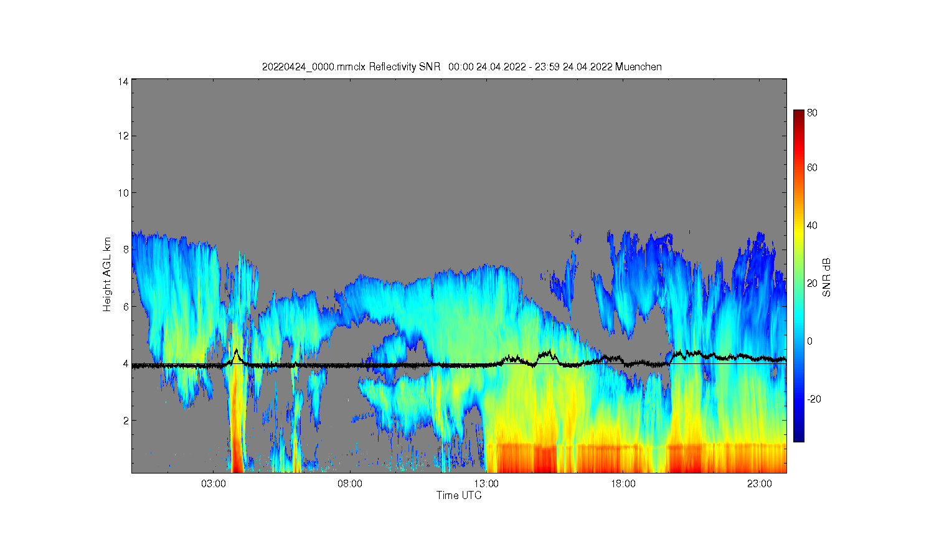Click the colorbar value 60
Viewport: 934px width, 560px height.
coord(813,168)
